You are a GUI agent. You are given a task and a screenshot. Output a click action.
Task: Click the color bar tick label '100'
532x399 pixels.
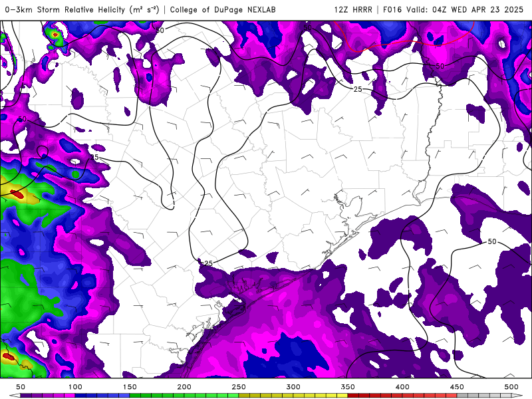75,387
